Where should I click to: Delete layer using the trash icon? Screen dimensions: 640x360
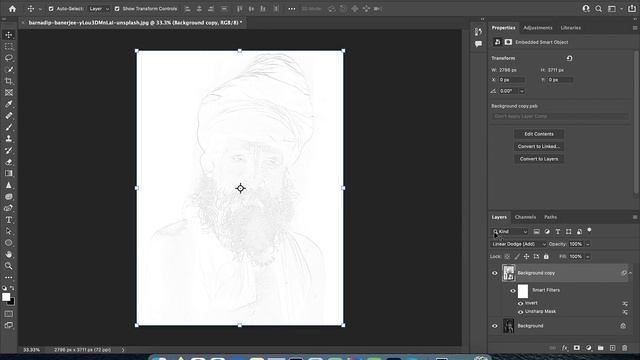tap(624, 348)
